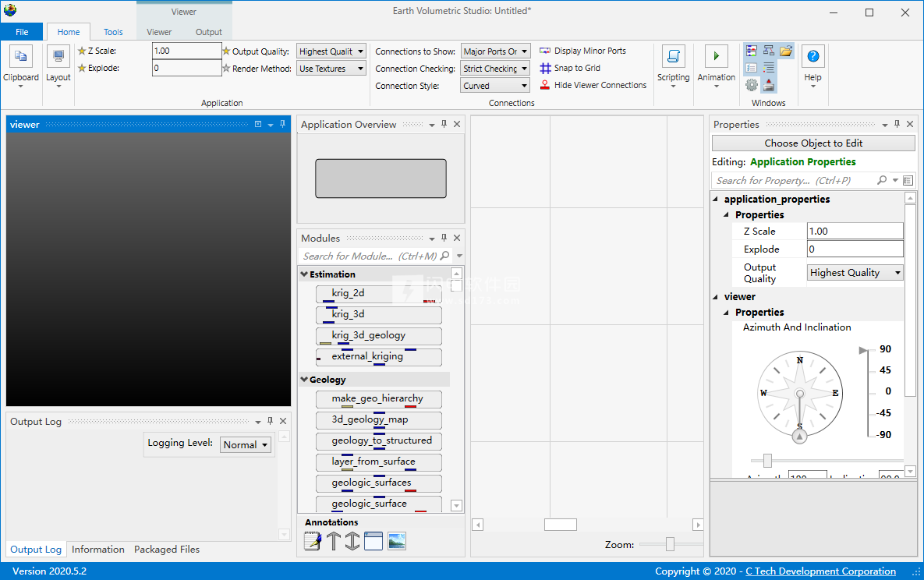Image resolution: width=924 pixels, height=580 pixels.
Task: Toggle Snap to Grid option
Action: [x=570, y=69]
